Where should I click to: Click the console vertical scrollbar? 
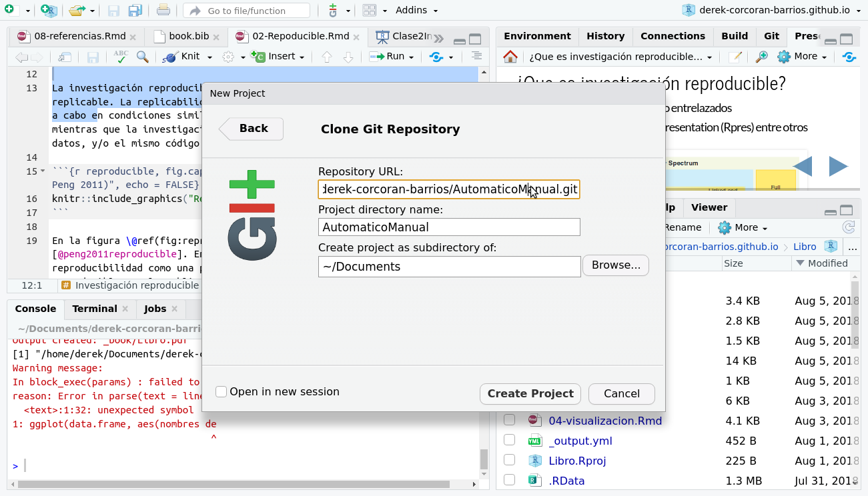coord(484,459)
